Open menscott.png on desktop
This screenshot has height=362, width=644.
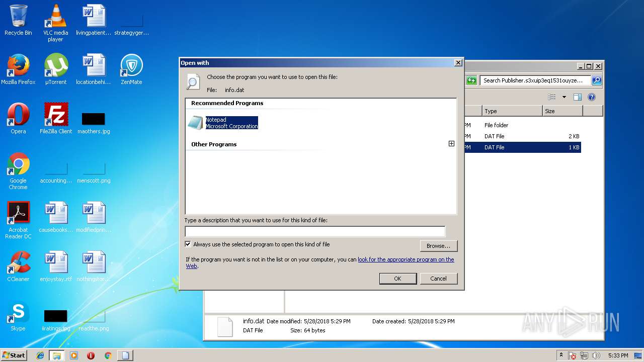click(x=94, y=172)
